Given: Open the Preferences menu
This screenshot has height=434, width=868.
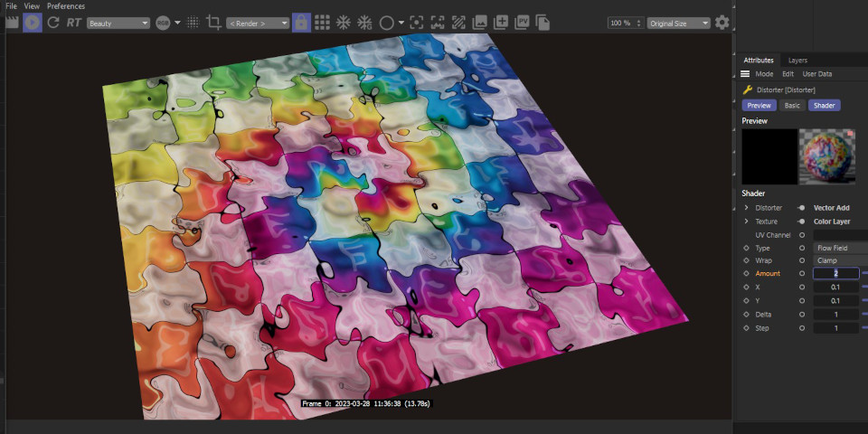Looking at the screenshot, I should coord(66,6).
